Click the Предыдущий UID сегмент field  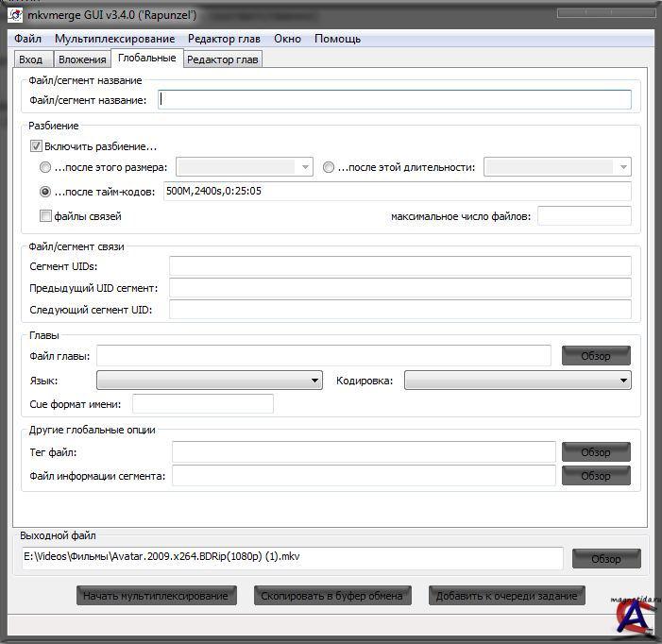[400, 288]
